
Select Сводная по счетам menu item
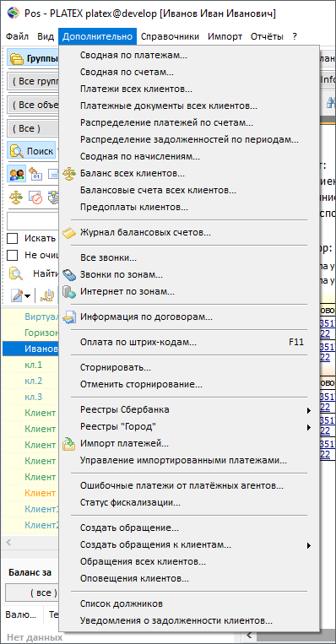pos(189,73)
